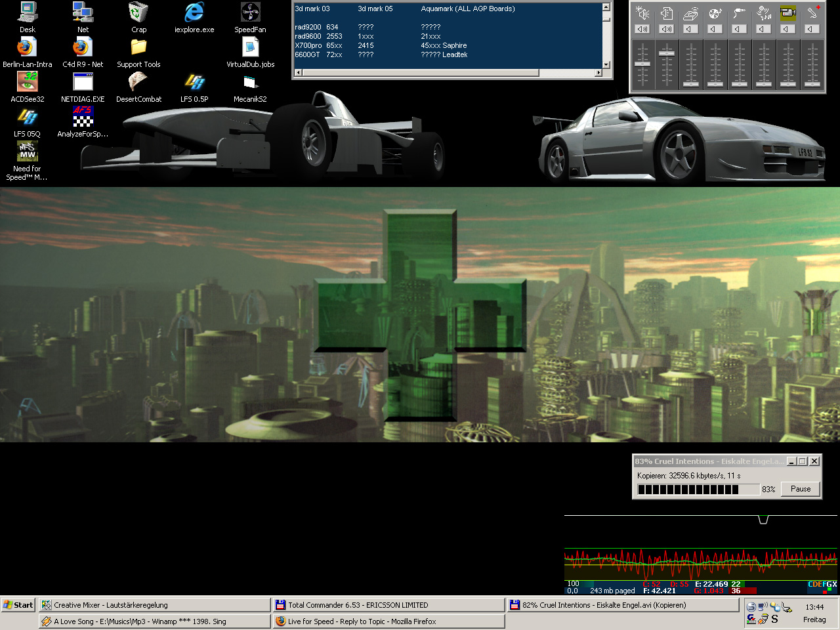Switch to 82% Cruel Intentions copy taskbar button
840x630 pixels.
click(623, 605)
